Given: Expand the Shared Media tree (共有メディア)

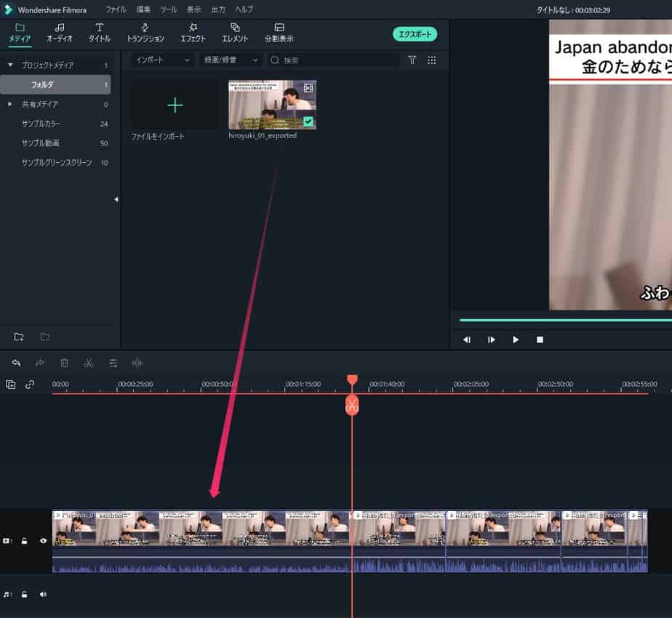Looking at the screenshot, I should pyautogui.click(x=10, y=104).
